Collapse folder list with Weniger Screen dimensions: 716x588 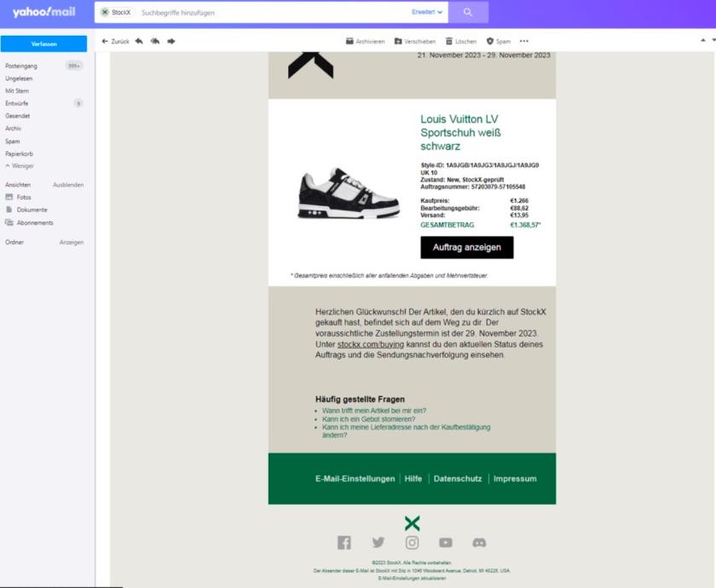point(20,166)
